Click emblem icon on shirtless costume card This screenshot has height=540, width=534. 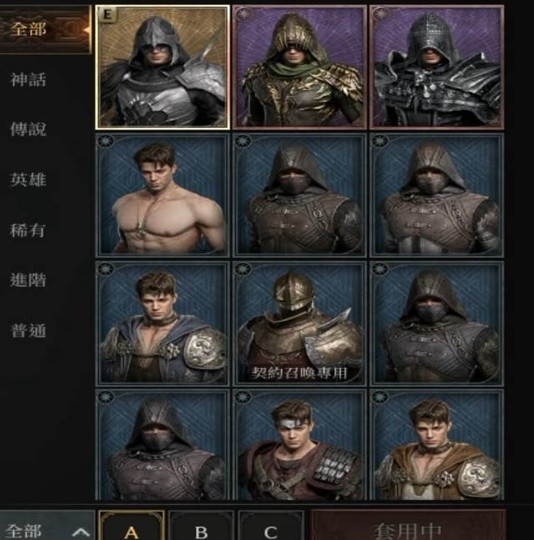(104, 142)
